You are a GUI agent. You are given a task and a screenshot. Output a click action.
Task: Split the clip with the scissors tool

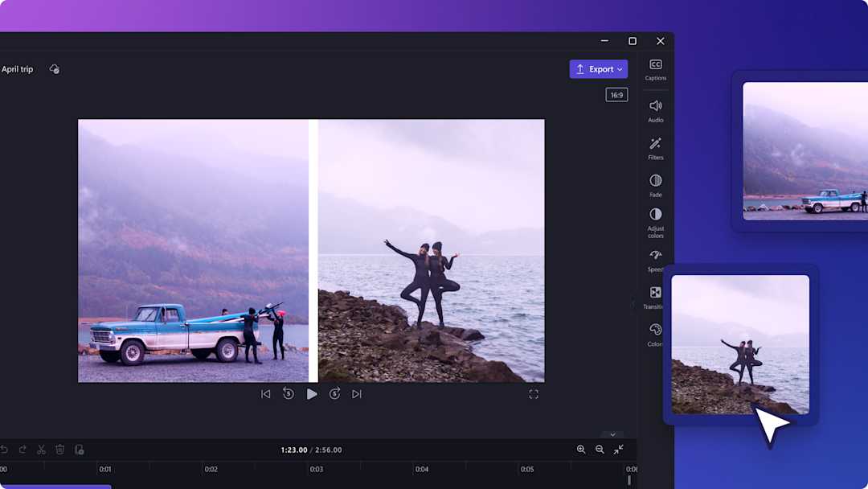click(41, 450)
